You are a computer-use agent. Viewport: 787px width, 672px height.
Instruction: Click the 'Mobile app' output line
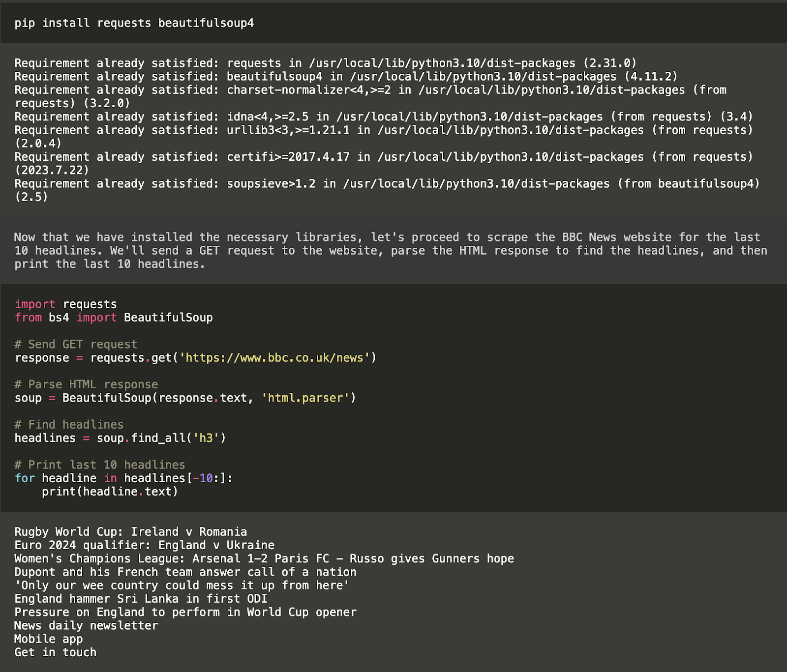[49, 639]
